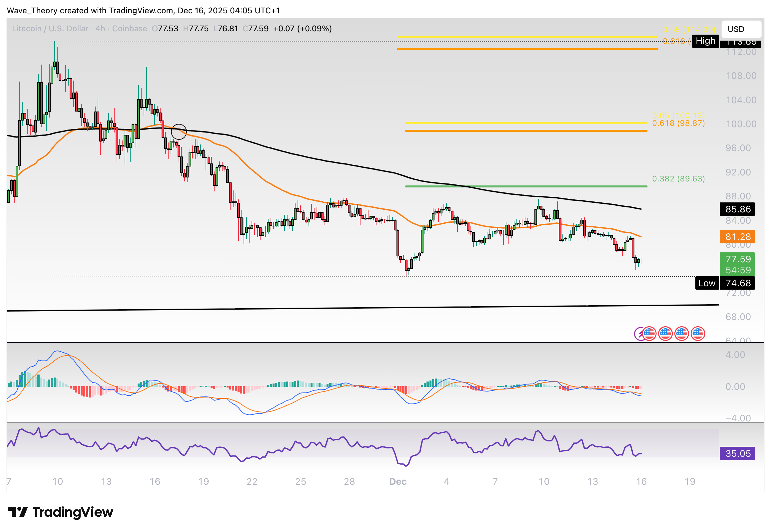Click the purple lightning event icon
Viewport: 771px width, 532px height.
[638, 334]
